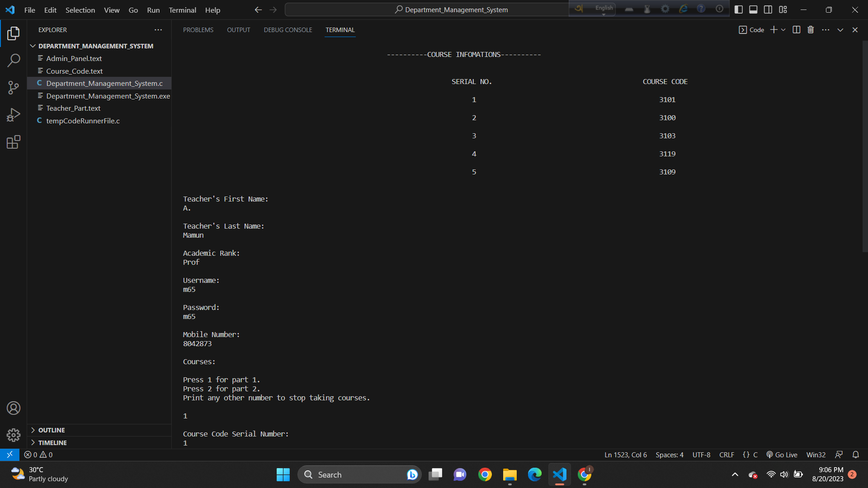Toggle the terminal panel maximize chevron
868x488 pixels.
pos(840,29)
